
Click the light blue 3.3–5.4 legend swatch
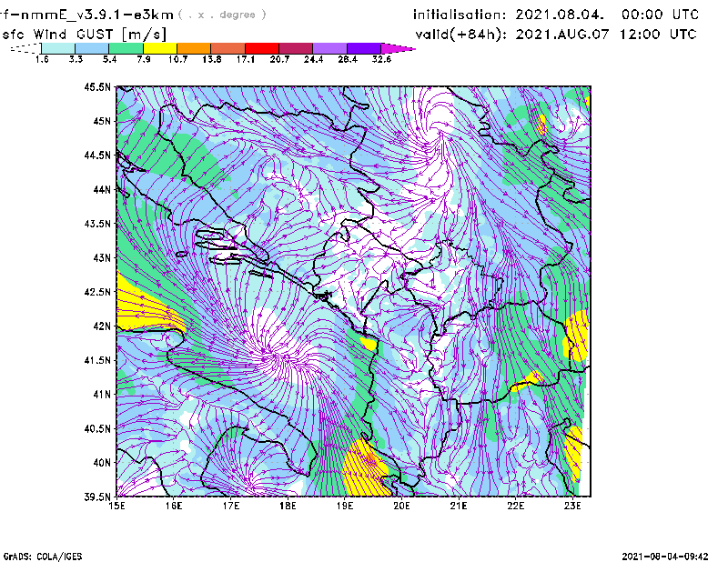point(92,48)
